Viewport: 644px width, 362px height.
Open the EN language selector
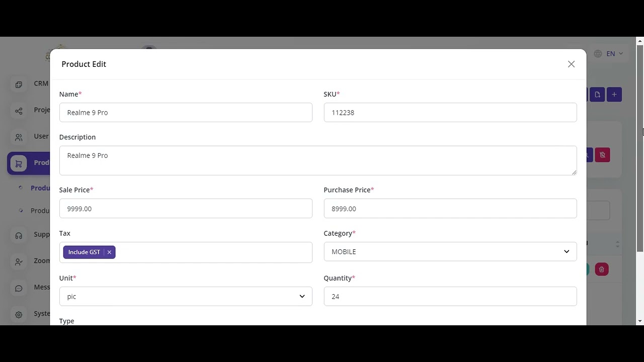609,54
